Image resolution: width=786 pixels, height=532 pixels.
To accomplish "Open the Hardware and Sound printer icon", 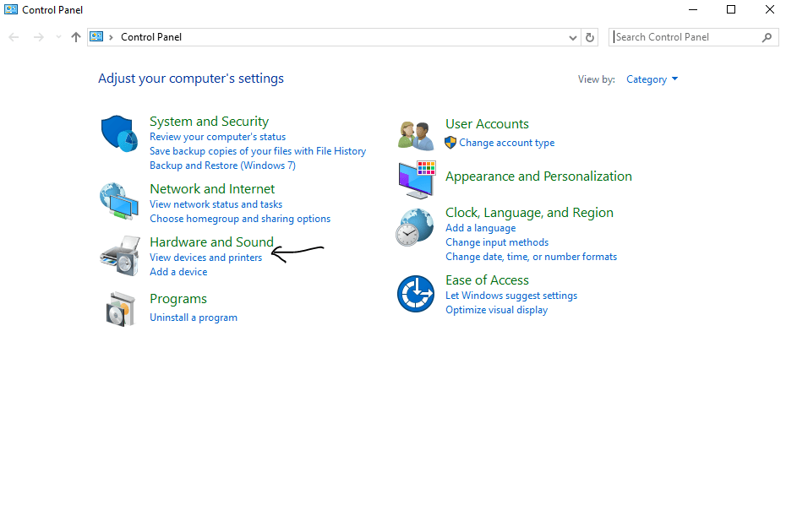I will [x=119, y=256].
